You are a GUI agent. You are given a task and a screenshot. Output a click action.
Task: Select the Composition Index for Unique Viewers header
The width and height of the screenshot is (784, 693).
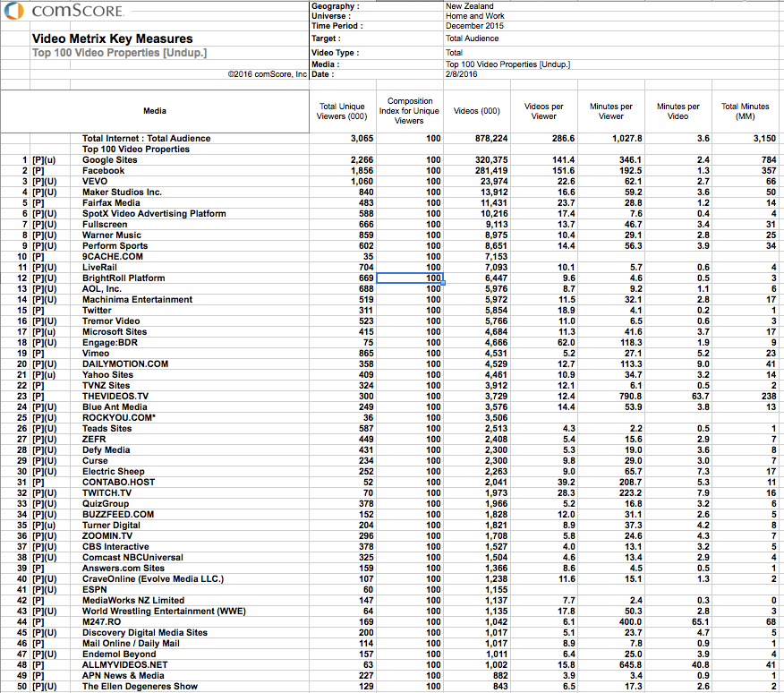point(410,111)
